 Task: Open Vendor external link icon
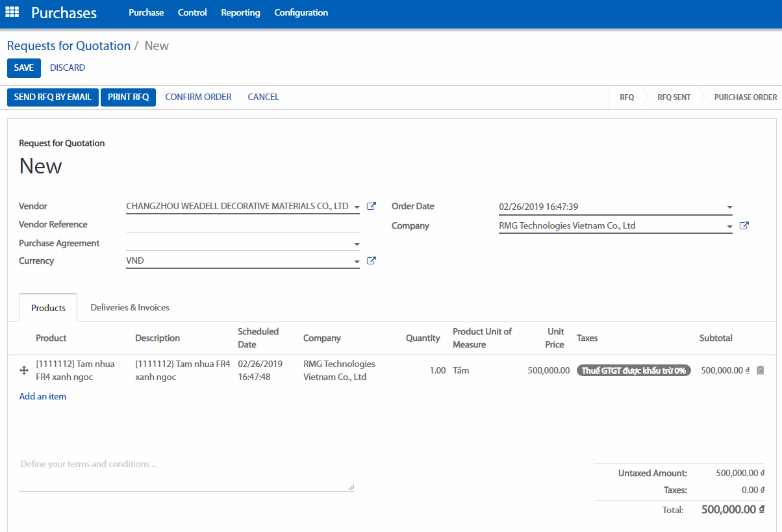coord(372,206)
